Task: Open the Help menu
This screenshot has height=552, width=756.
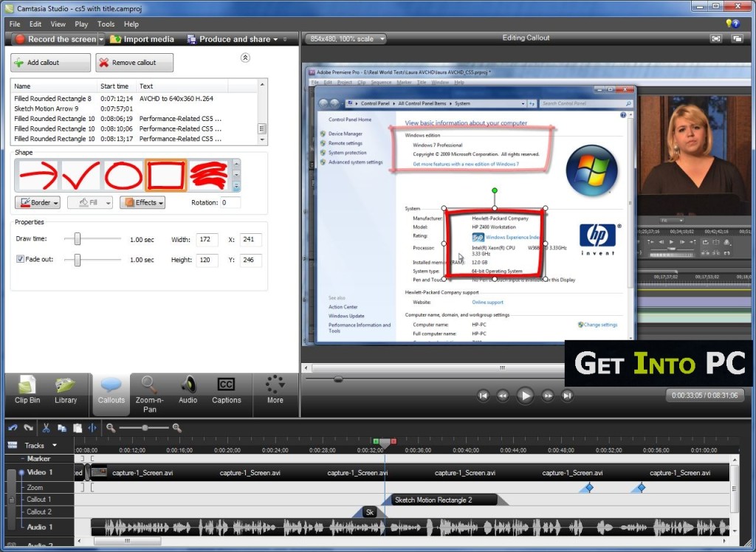Action: coord(131,24)
